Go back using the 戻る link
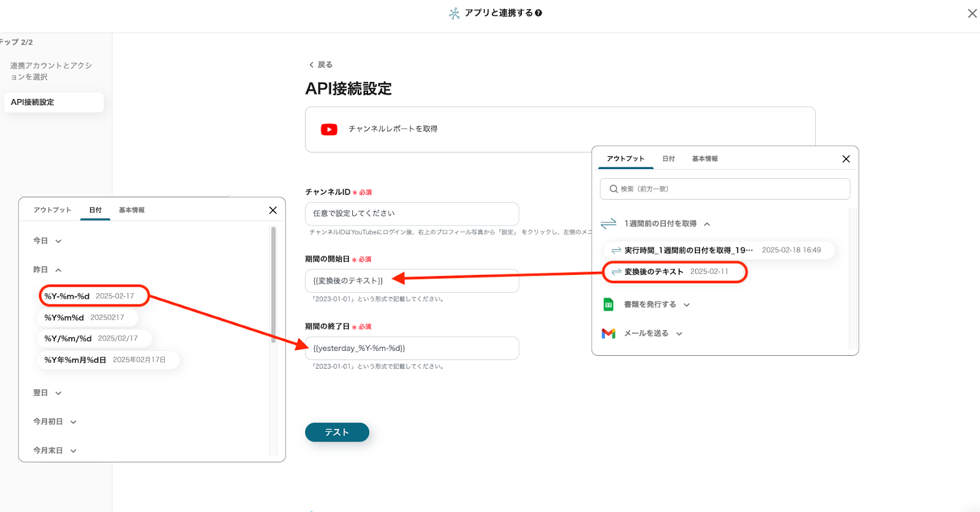 [321, 65]
